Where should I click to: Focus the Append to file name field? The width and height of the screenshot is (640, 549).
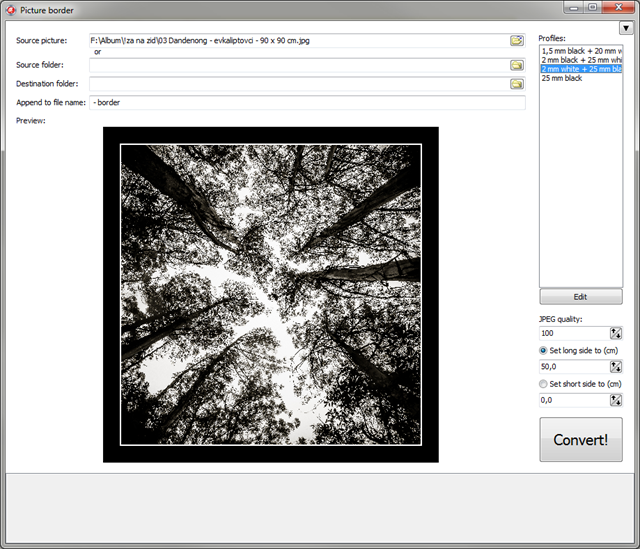click(307, 102)
